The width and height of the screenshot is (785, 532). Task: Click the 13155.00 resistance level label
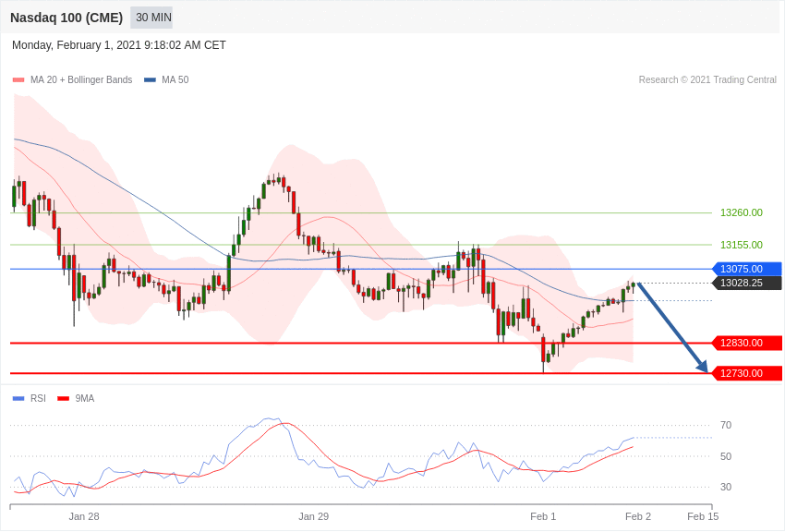tap(742, 245)
